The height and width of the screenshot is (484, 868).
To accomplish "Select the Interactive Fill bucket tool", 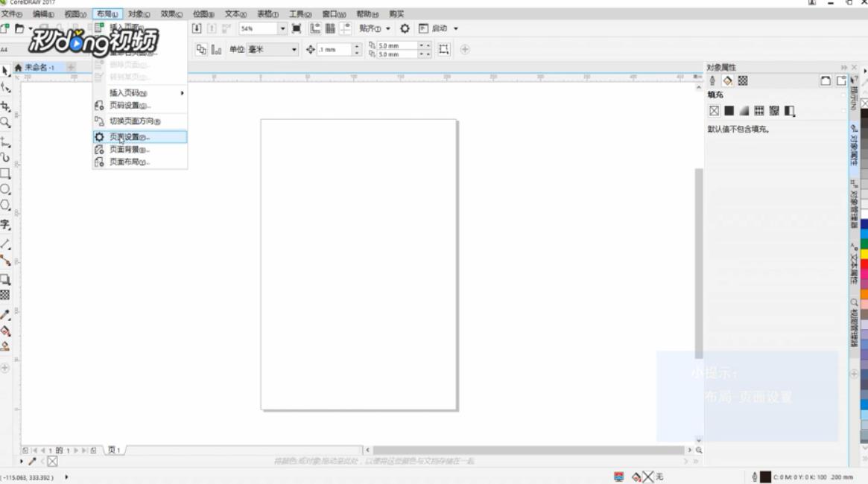I will (x=5, y=331).
